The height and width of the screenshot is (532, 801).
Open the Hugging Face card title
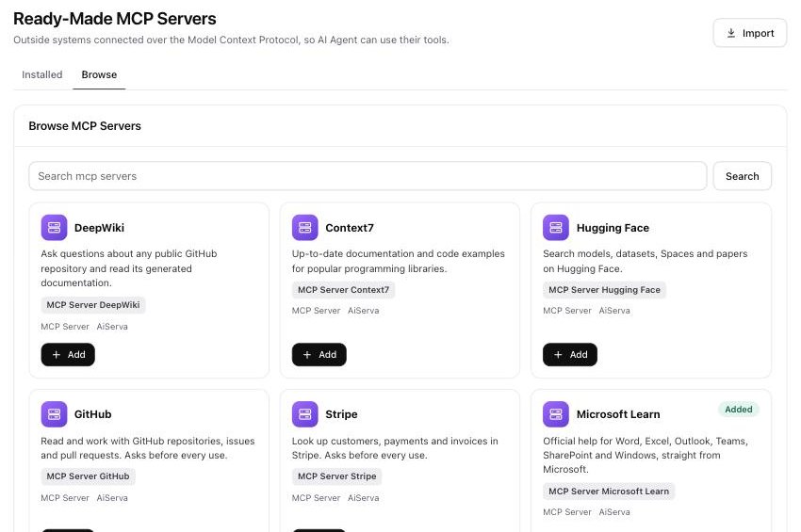coord(613,228)
